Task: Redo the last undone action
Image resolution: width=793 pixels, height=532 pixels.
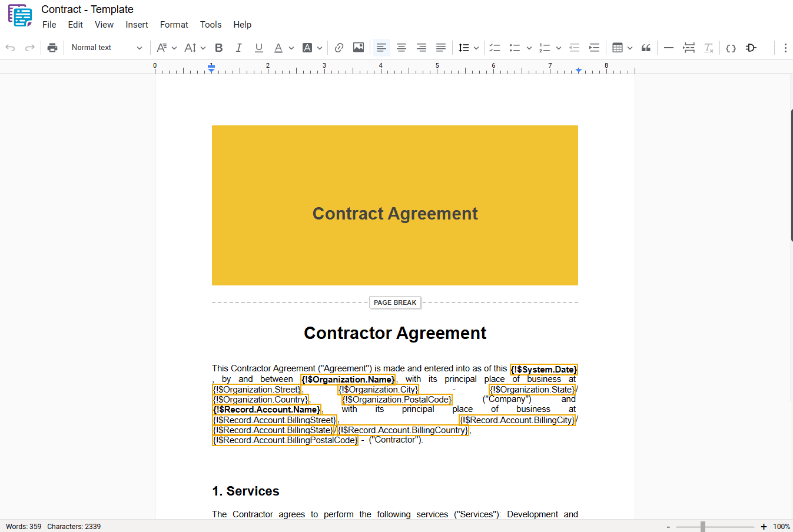Action: pos(30,48)
